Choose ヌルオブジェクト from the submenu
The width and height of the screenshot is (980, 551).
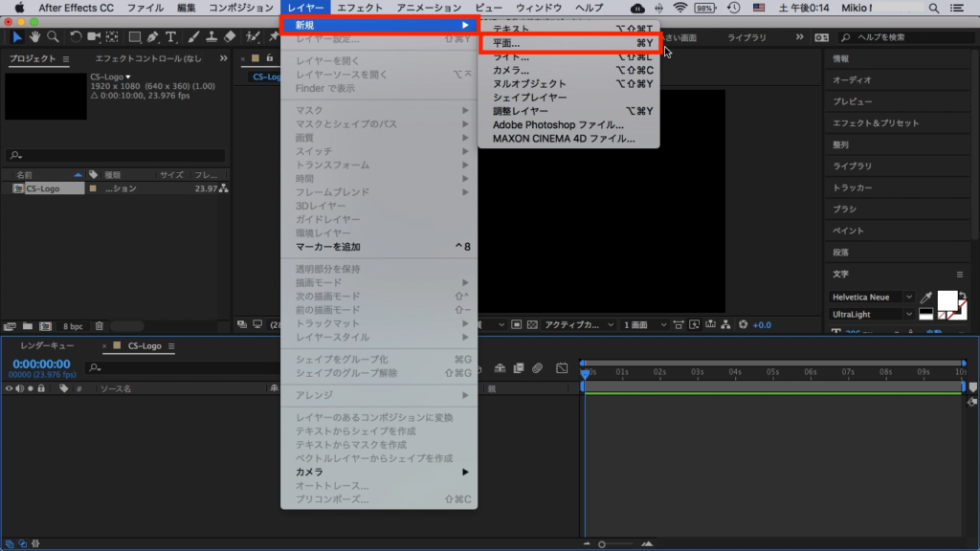568,84
